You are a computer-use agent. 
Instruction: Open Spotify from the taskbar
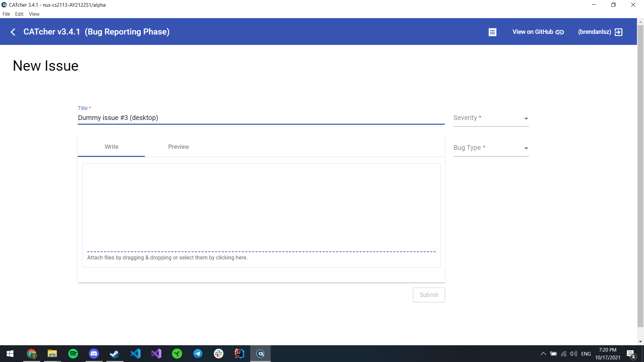[73, 354]
